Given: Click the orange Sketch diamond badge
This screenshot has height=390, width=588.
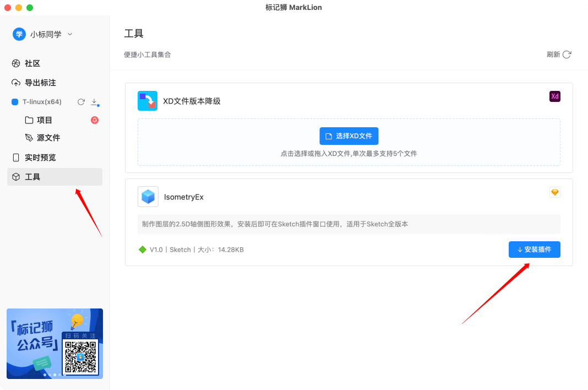Looking at the screenshot, I should tap(554, 192).
